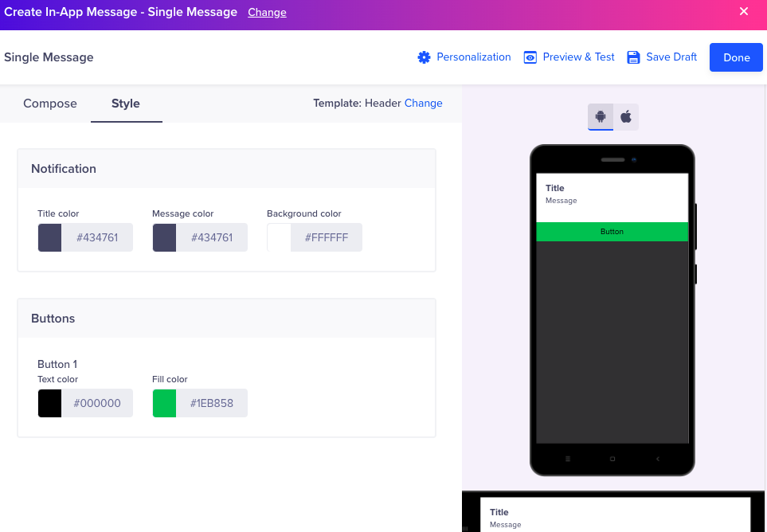
Task: Open the Message color swatch picker
Action: coord(164,237)
